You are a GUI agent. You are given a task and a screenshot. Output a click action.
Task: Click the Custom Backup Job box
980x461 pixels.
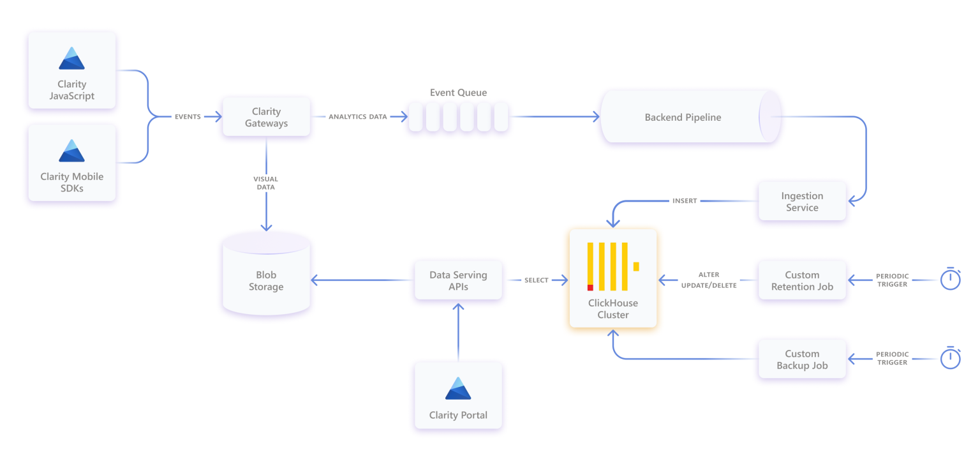pyautogui.click(x=802, y=358)
